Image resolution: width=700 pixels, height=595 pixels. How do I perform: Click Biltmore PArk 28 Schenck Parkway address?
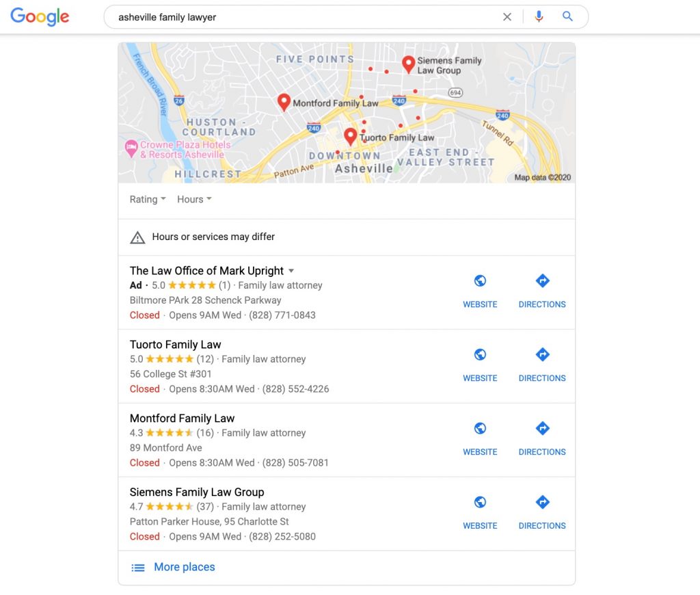[205, 300]
